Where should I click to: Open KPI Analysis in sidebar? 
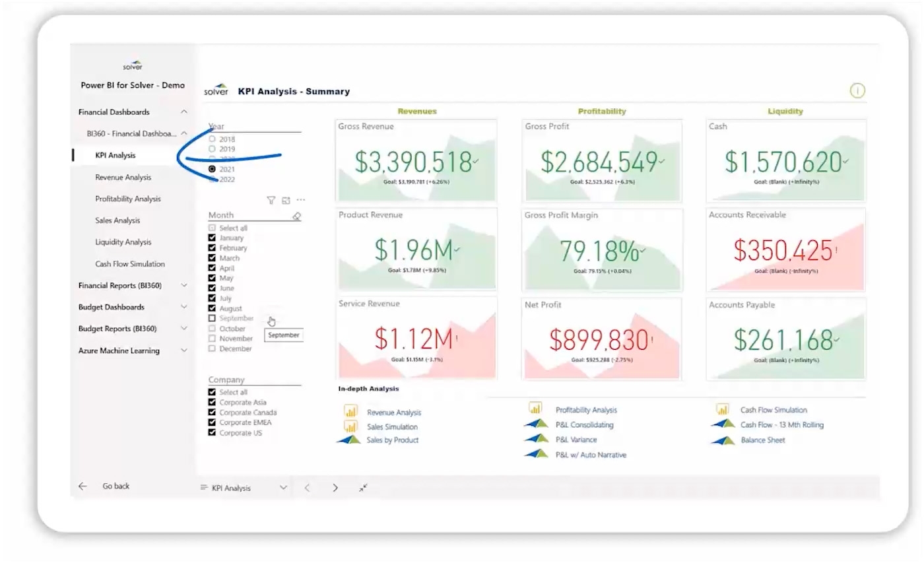[x=115, y=156]
